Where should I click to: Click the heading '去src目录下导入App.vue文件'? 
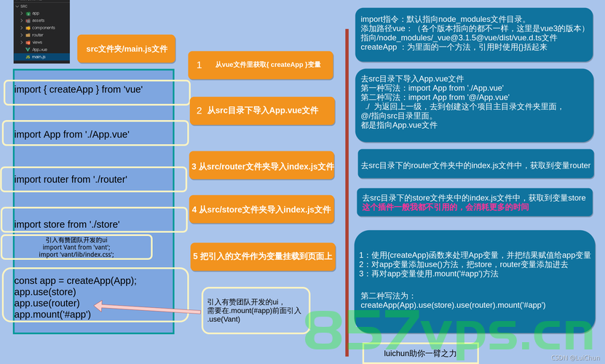click(412, 79)
